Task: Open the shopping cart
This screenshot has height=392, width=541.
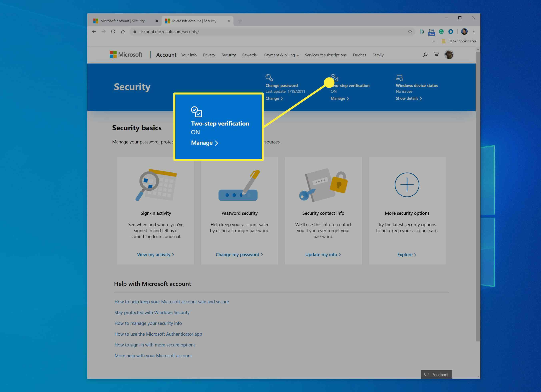Action: 436,54
